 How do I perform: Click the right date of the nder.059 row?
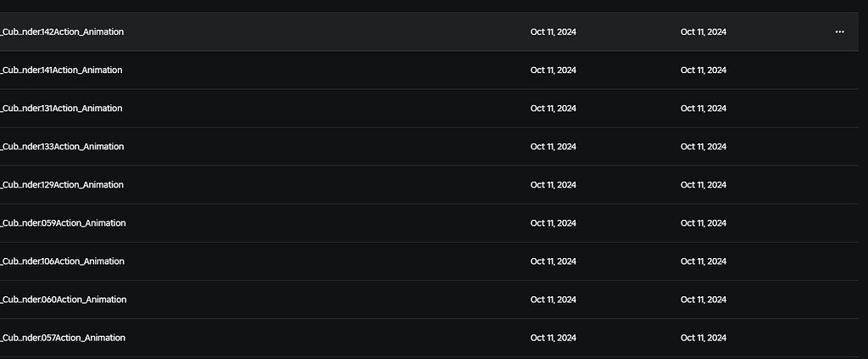coord(703,223)
